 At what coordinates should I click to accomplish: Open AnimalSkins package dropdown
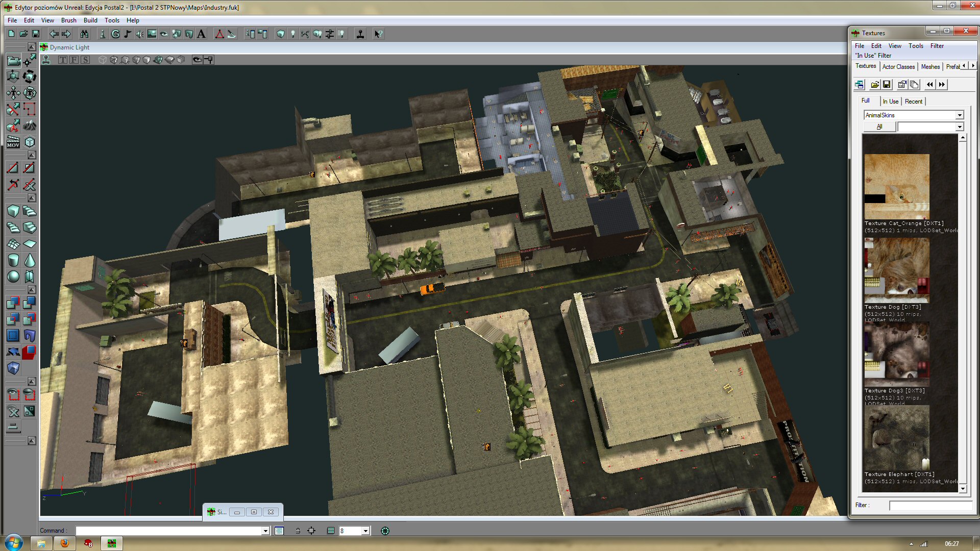(960, 115)
